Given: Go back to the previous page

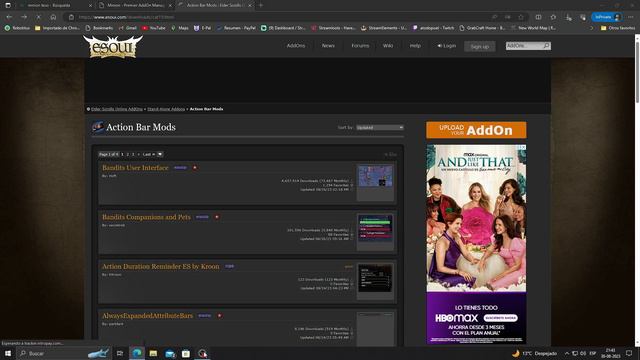Looking at the screenshot, I should 9,17.
